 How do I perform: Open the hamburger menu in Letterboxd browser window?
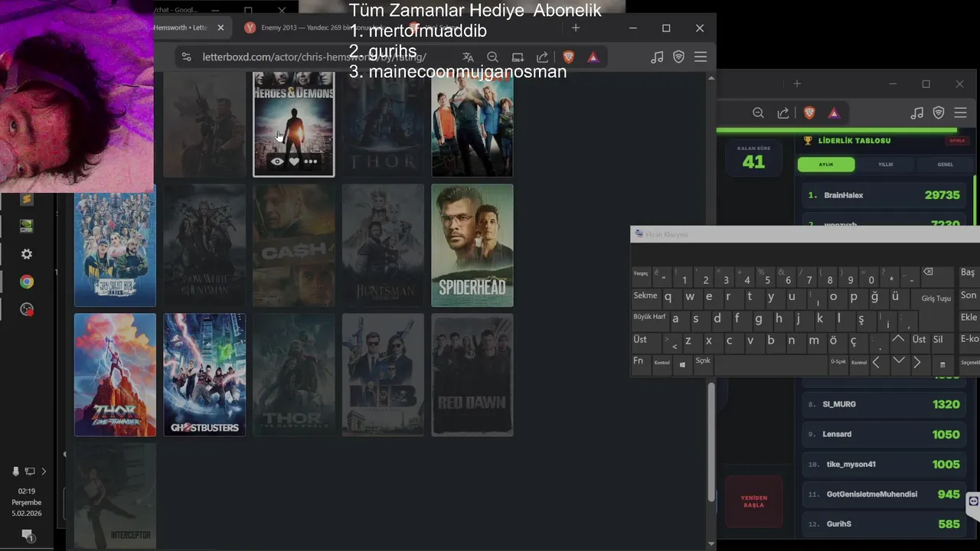pos(700,57)
